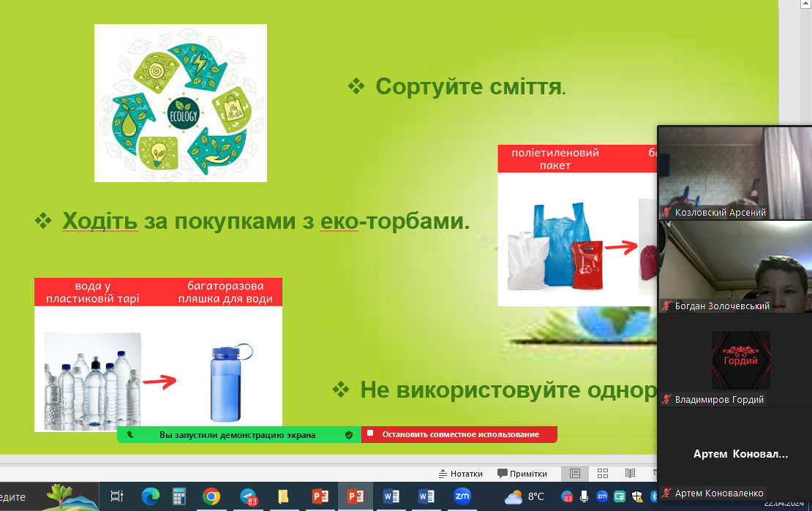812x511 pixels.
Task: Switch to Reading view in PowerPoint
Action: click(x=630, y=473)
